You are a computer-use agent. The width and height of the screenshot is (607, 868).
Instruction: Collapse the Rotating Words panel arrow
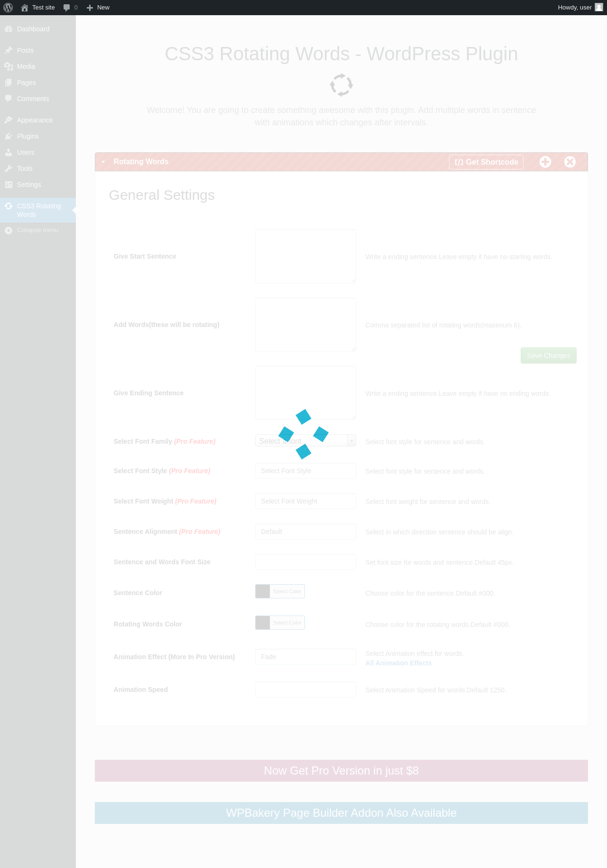[x=103, y=162]
